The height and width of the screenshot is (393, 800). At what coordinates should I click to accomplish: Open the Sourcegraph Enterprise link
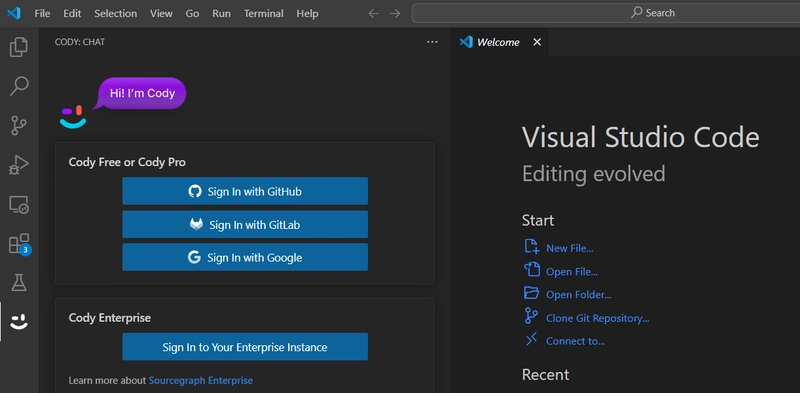[x=201, y=380]
